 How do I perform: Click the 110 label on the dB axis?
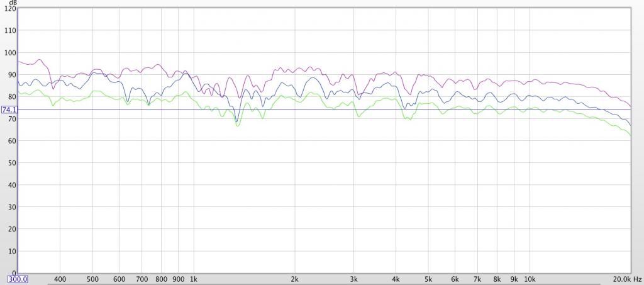[x=11, y=30]
